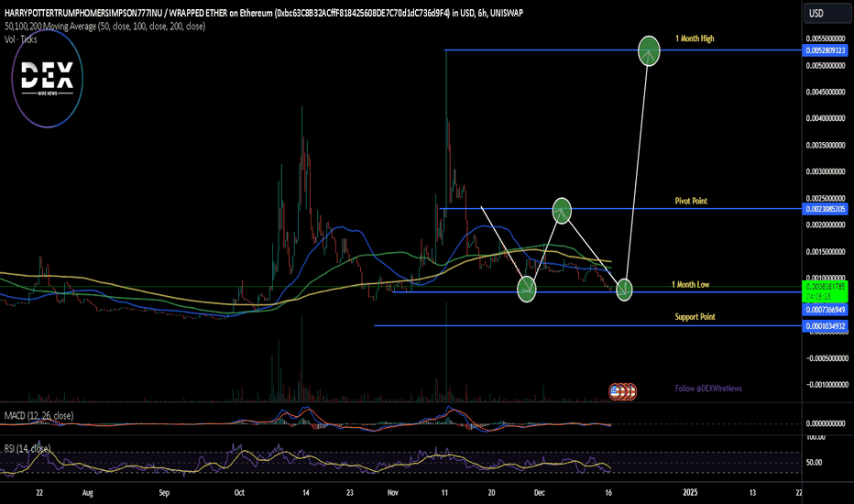Select the 'Support Point' text label
The height and width of the screenshot is (504, 854).
click(695, 316)
